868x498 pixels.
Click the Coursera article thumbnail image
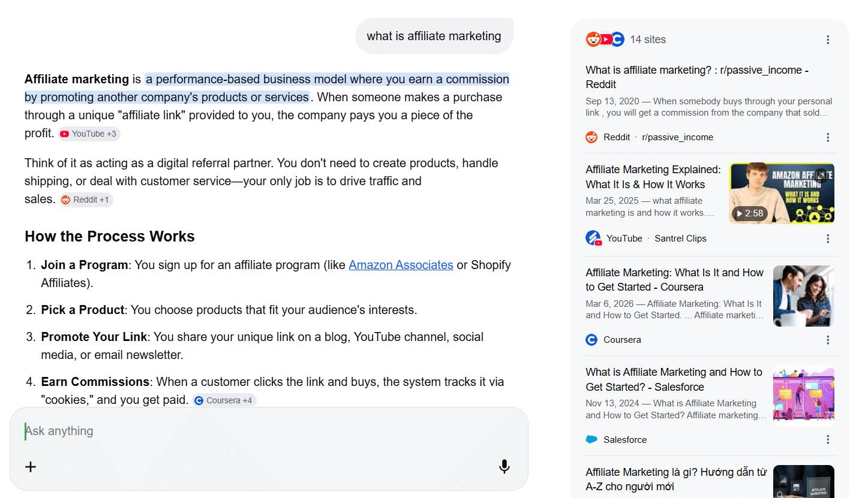pyautogui.click(x=803, y=296)
